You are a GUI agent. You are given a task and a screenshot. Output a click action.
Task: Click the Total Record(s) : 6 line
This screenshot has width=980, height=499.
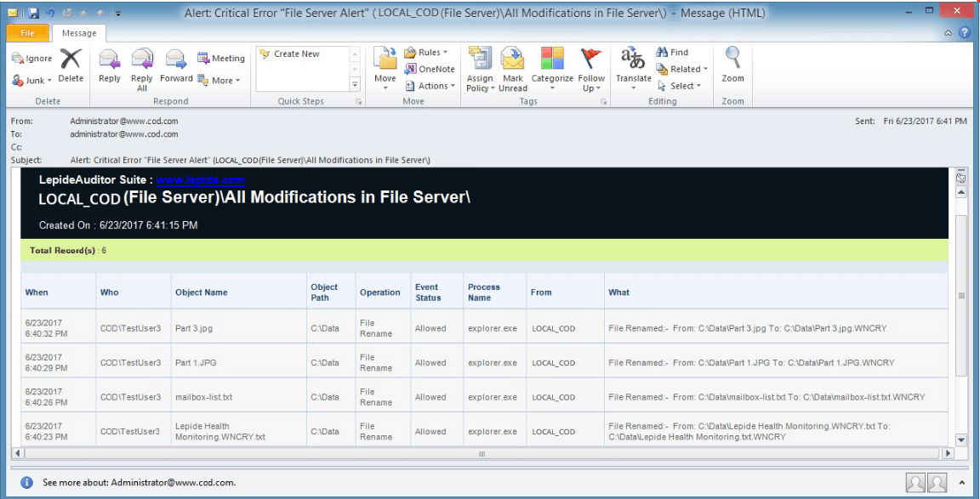tap(68, 251)
